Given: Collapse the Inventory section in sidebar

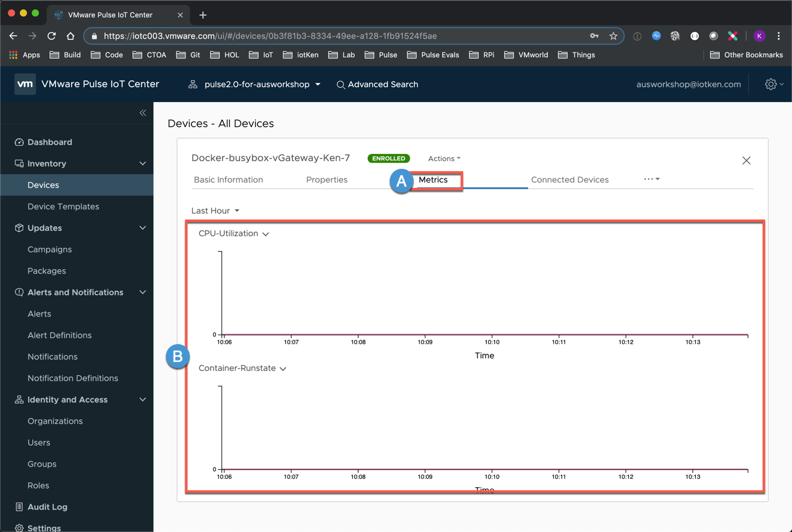Looking at the screenshot, I should [x=143, y=163].
